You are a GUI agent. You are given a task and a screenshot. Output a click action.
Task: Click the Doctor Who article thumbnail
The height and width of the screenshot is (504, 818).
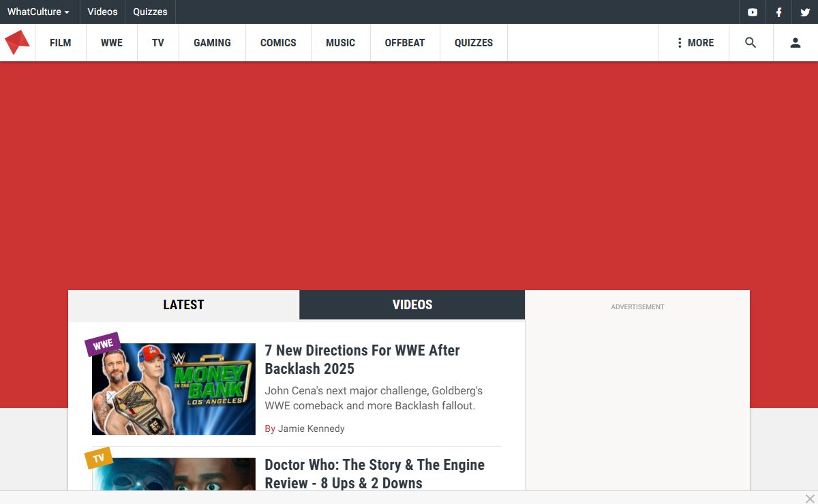174,473
